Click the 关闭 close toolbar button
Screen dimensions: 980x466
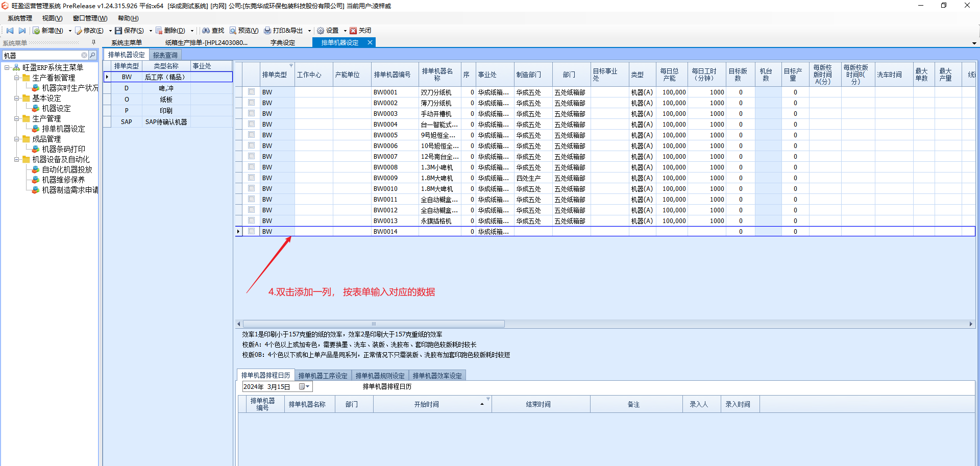[360, 31]
